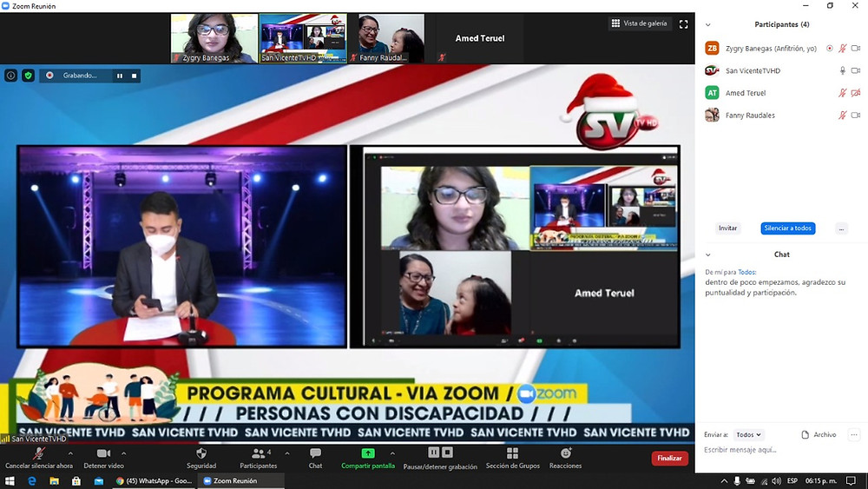Open Microsoft Store from taskbar
Screen dimensions: 868x489
76,480
